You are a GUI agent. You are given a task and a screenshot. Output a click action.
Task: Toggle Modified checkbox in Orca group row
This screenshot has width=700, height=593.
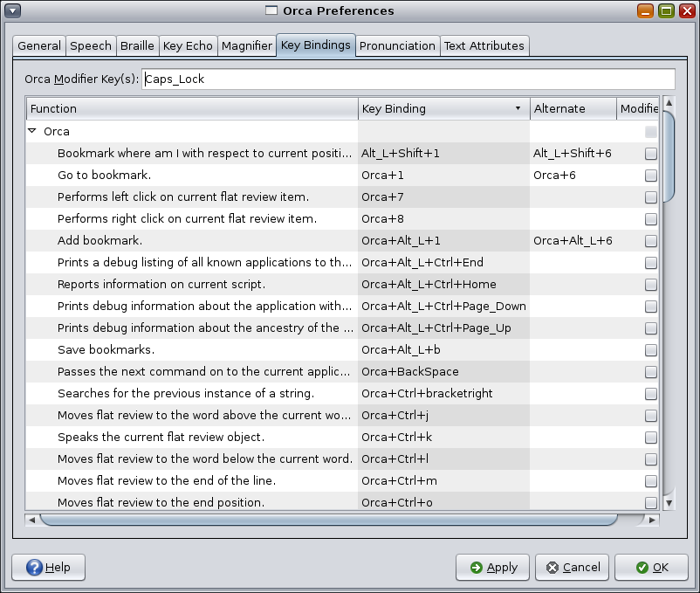(651, 132)
